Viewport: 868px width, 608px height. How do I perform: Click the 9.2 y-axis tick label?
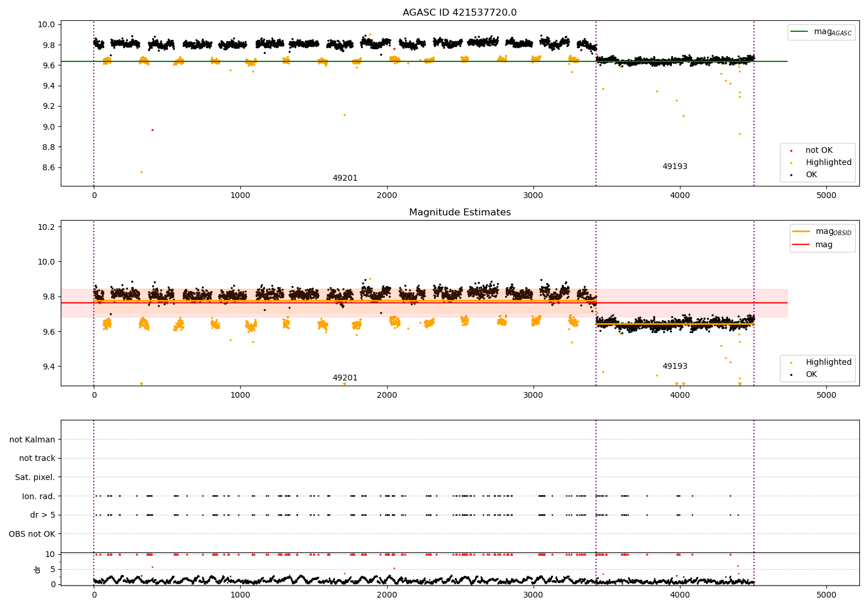click(x=48, y=106)
